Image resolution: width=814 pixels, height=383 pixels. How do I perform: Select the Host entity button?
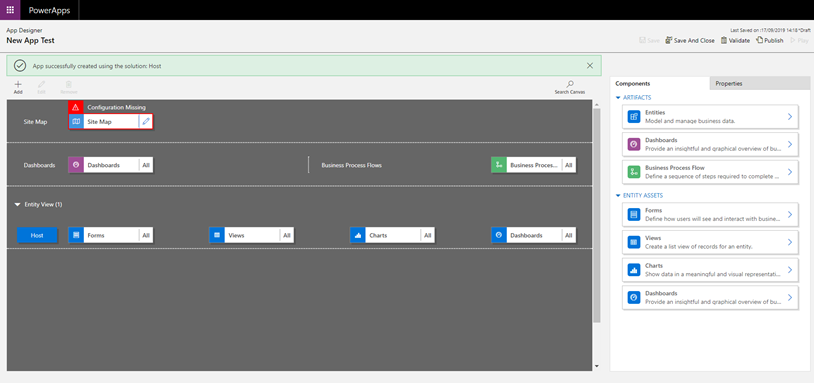(37, 235)
